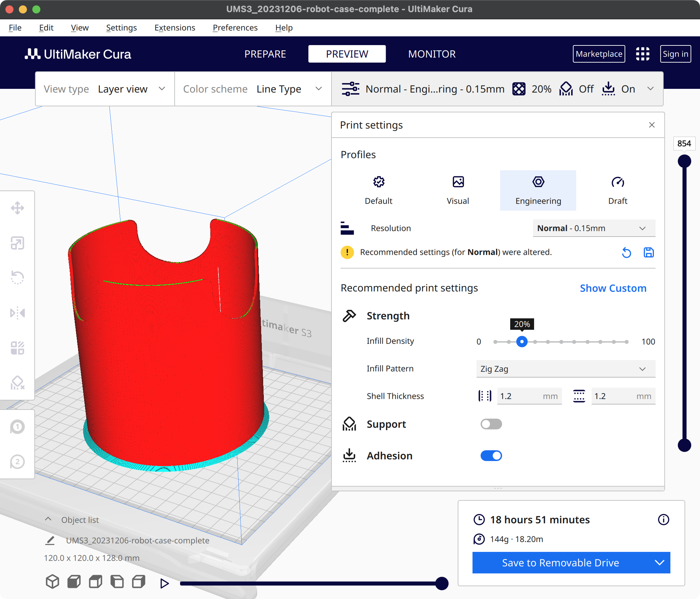The height and width of the screenshot is (599, 700).
Task: Click the Show Custom link
Action: click(x=613, y=288)
